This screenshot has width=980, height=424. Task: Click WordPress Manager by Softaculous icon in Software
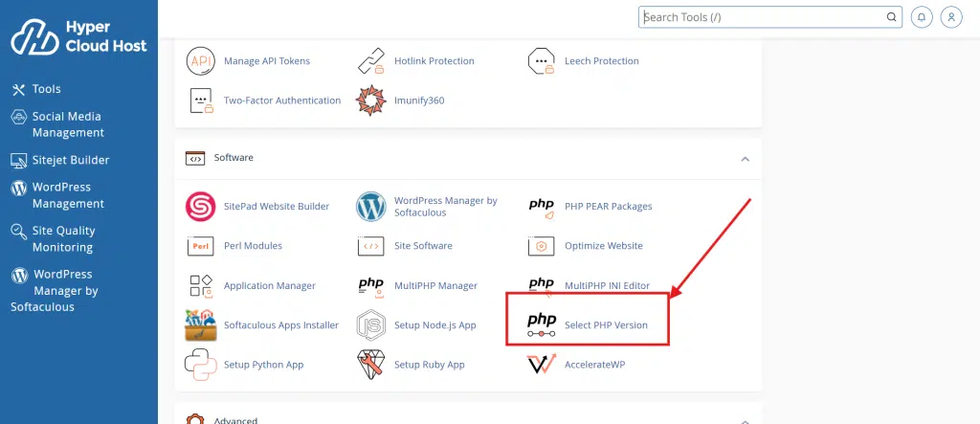[x=371, y=207]
